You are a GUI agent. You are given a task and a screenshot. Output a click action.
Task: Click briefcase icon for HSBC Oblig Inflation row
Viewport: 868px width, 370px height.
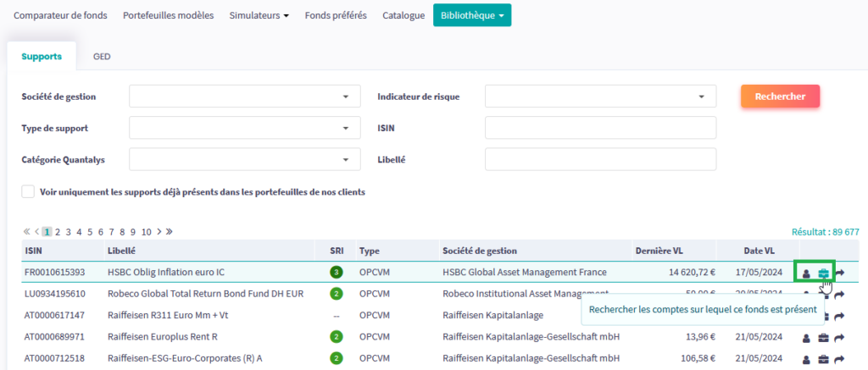(x=823, y=273)
